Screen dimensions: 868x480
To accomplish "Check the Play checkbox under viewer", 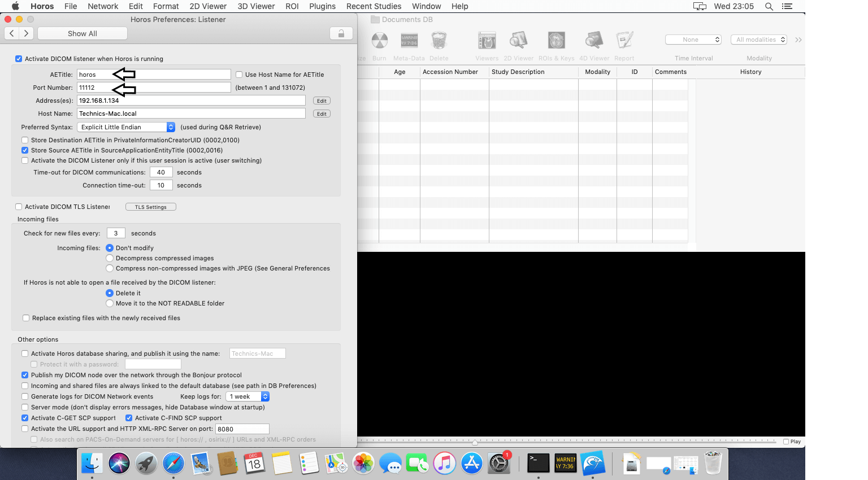I will coord(786,442).
